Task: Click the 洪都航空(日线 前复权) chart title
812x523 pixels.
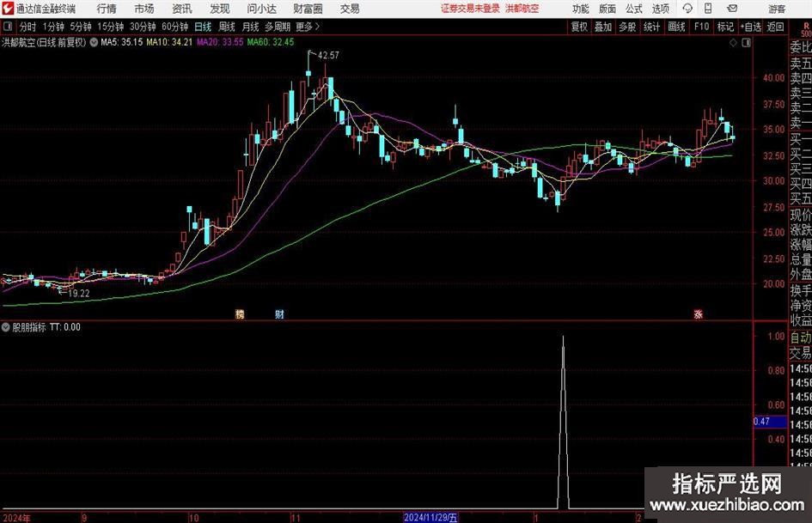Action: (x=44, y=42)
